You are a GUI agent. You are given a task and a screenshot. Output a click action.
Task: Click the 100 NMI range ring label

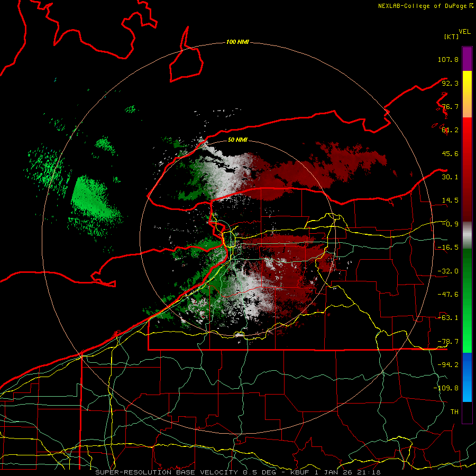click(x=237, y=42)
